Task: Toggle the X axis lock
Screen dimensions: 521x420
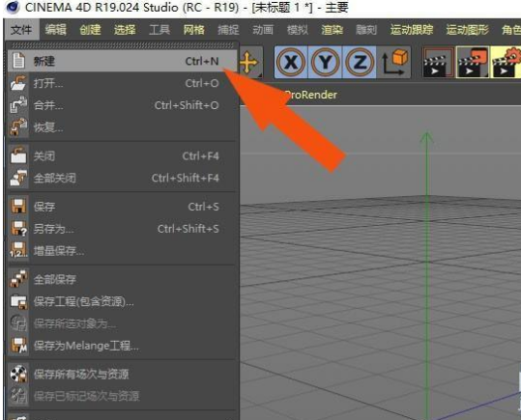Action: 291,62
